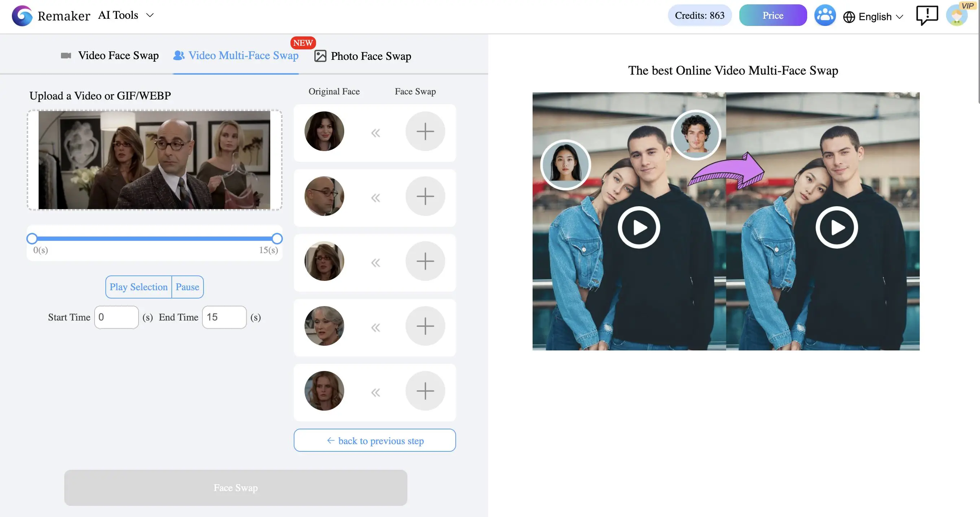This screenshot has height=517, width=980.
Task: Click the Remaker brand name text
Action: pyautogui.click(x=64, y=16)
